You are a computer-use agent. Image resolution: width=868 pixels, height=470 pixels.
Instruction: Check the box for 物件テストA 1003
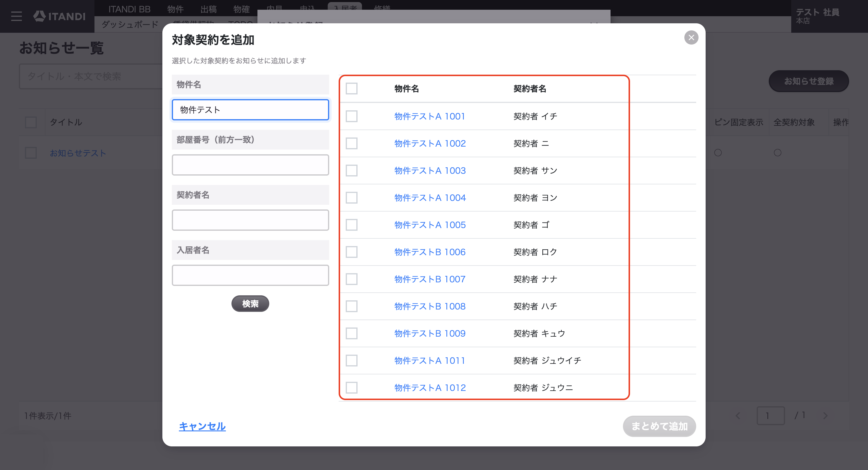351,170
